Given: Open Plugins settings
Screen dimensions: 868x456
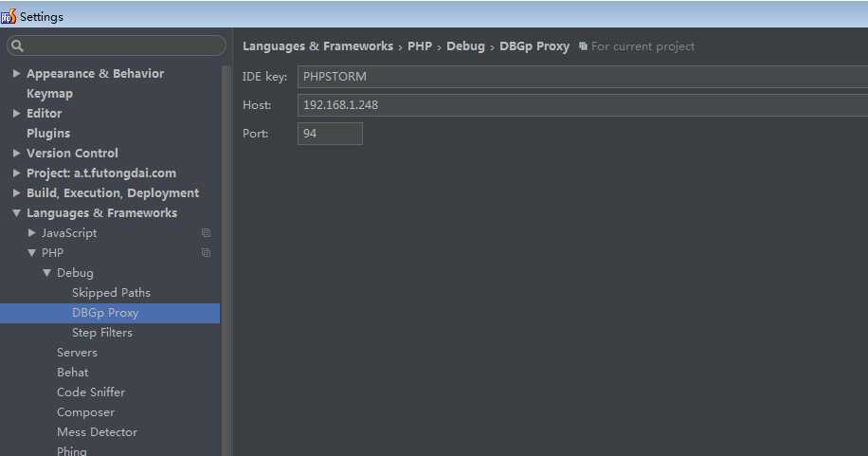Looking at the screenshot, I should tap(48, 134).
